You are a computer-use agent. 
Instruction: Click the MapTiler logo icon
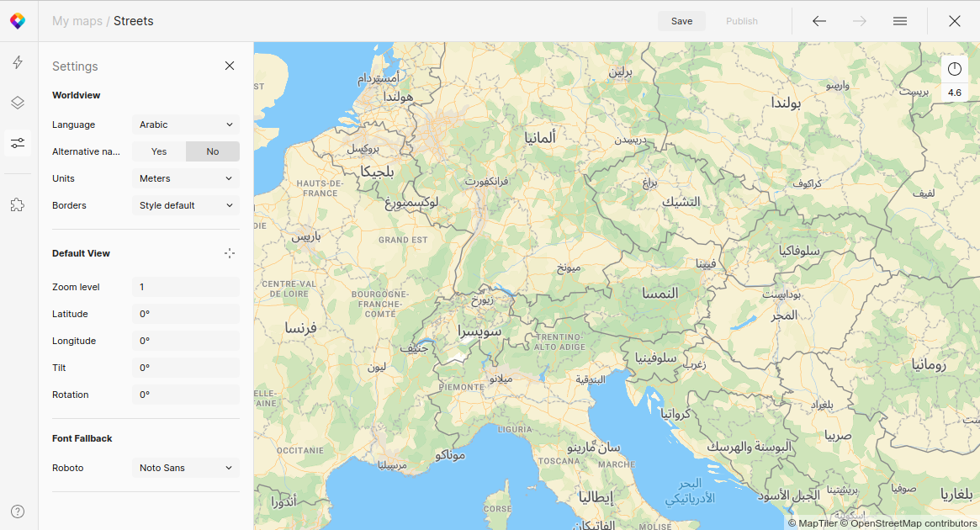pos(18,21)
